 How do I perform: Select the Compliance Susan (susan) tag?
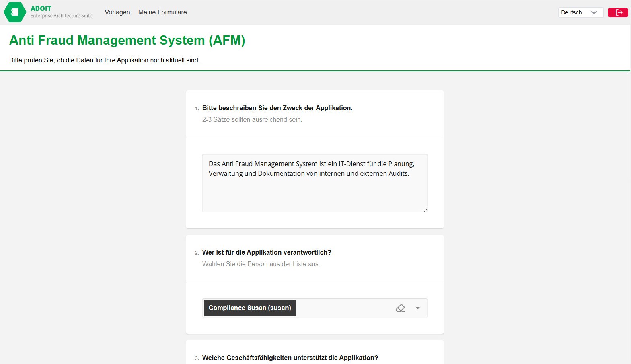(x=250, y=308)
